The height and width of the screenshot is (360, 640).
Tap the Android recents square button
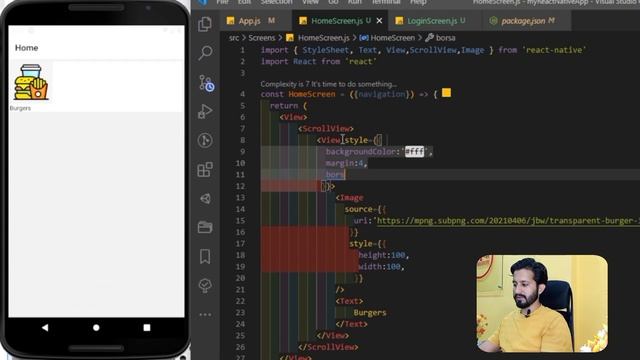[x=147, y=327]
